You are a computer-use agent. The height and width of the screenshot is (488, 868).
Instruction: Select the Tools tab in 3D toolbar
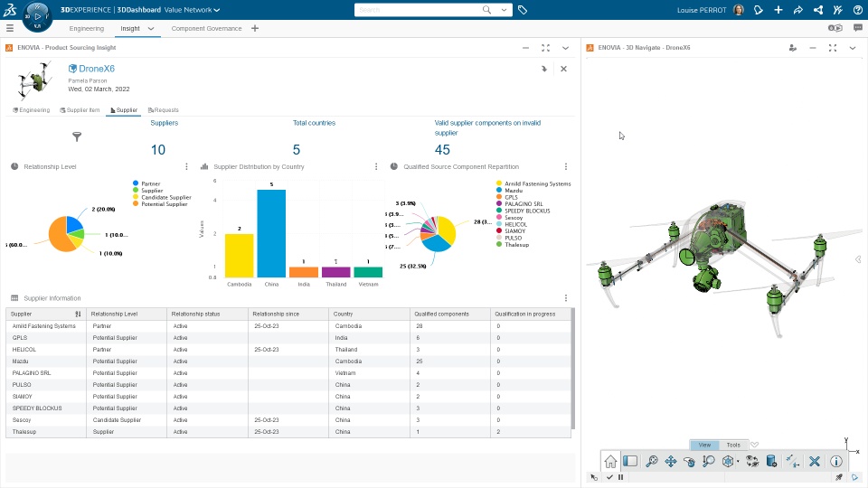pyautogui.click(x=733, y=445)
